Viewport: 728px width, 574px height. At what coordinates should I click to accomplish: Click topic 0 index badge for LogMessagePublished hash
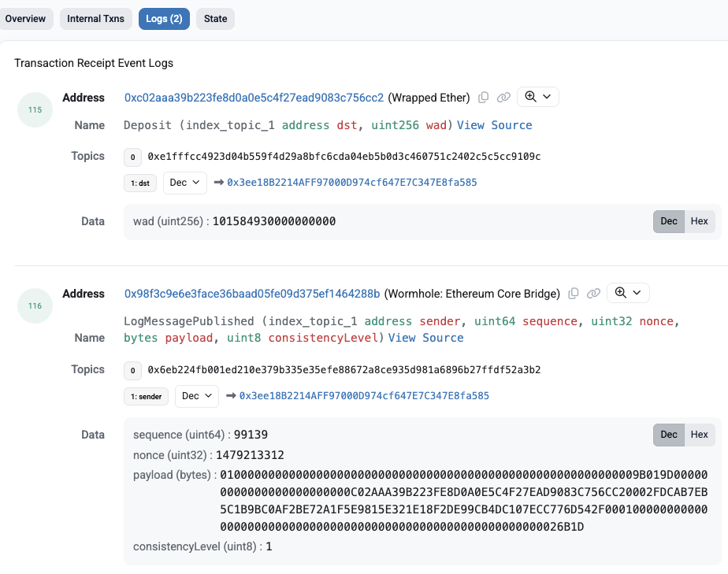tap(133, 370)
